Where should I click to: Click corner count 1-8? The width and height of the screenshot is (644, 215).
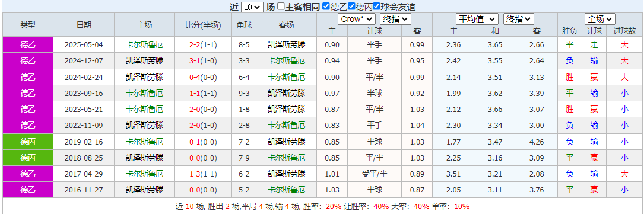click(244, 110)
